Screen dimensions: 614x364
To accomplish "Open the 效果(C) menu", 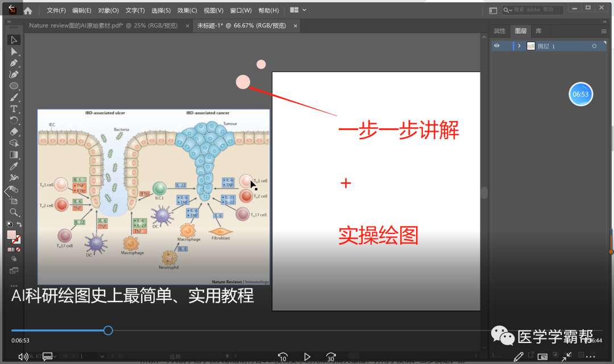I will (187, 11).
